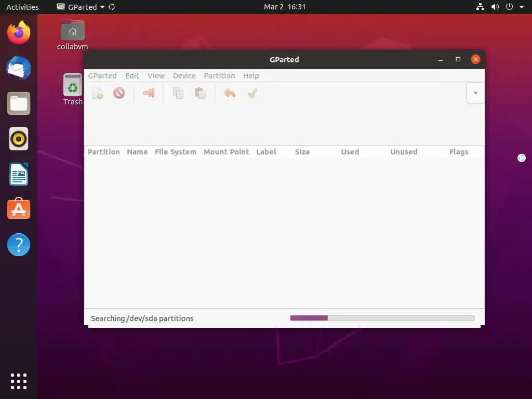The image size is (532, 399).
Task: Expand the system menu arrow
Action: pos(522,7)
